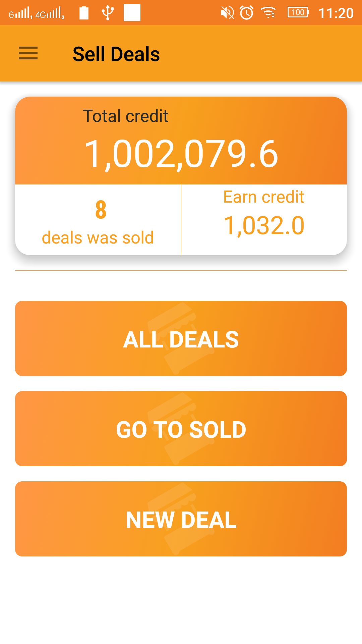This screenshot has width=362, height=644.
Task: Tap the alarm clock status icon
Action: tap(247, 13)
